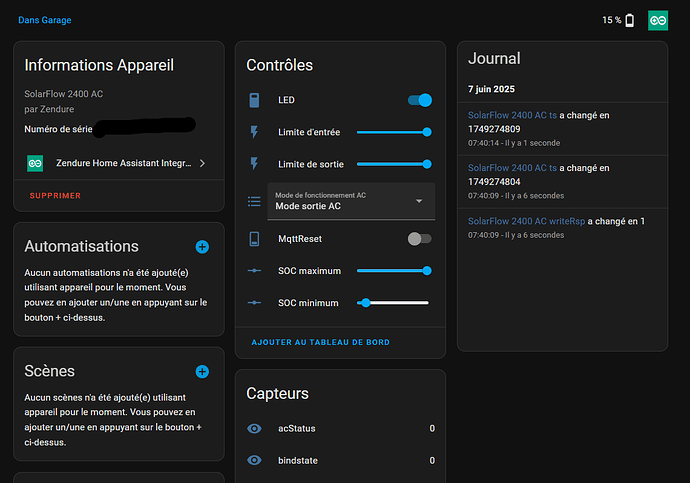The height and width of the screenshot is (483, 690).
Task: Open the Dans Garage area link
Action: pos(44,20)
